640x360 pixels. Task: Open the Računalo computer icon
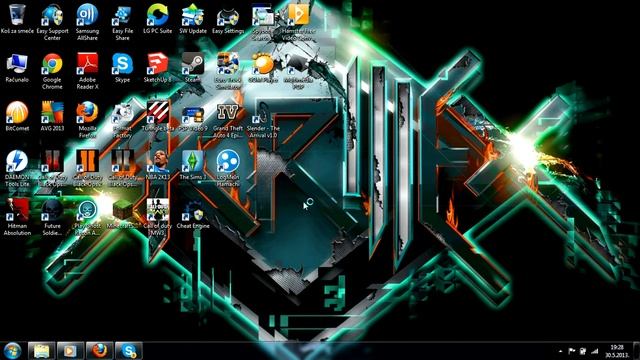click(x=17, y=68)
